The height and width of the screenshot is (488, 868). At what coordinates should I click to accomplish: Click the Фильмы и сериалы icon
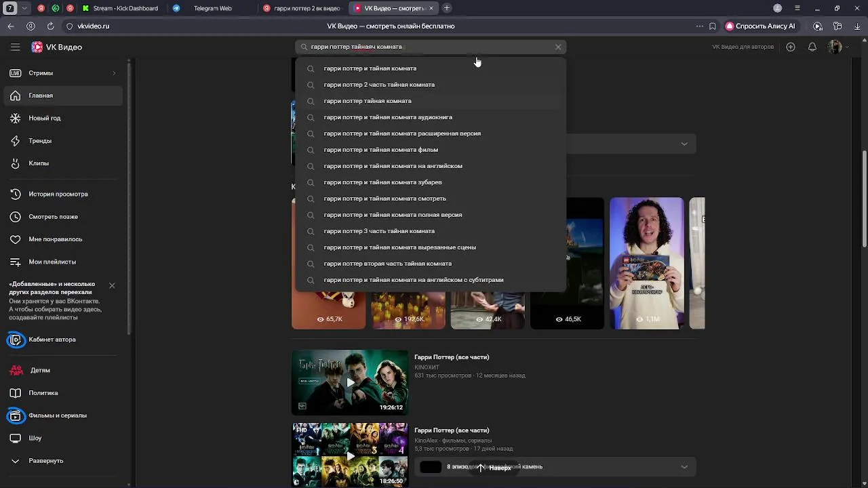click(x=15, y=415)
